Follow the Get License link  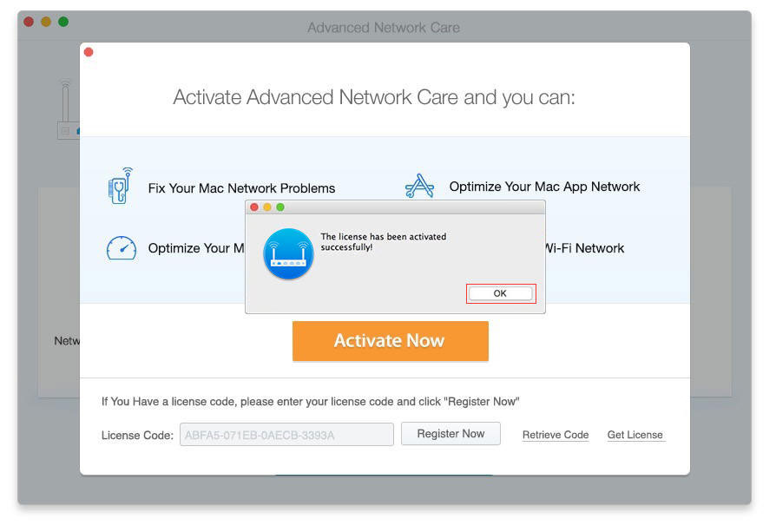[x=635, y=435]
